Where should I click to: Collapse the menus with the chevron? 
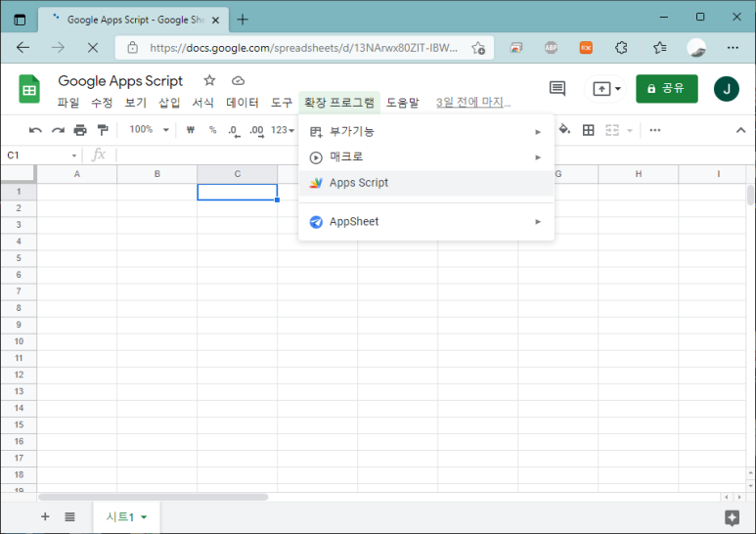coord(740,130)
